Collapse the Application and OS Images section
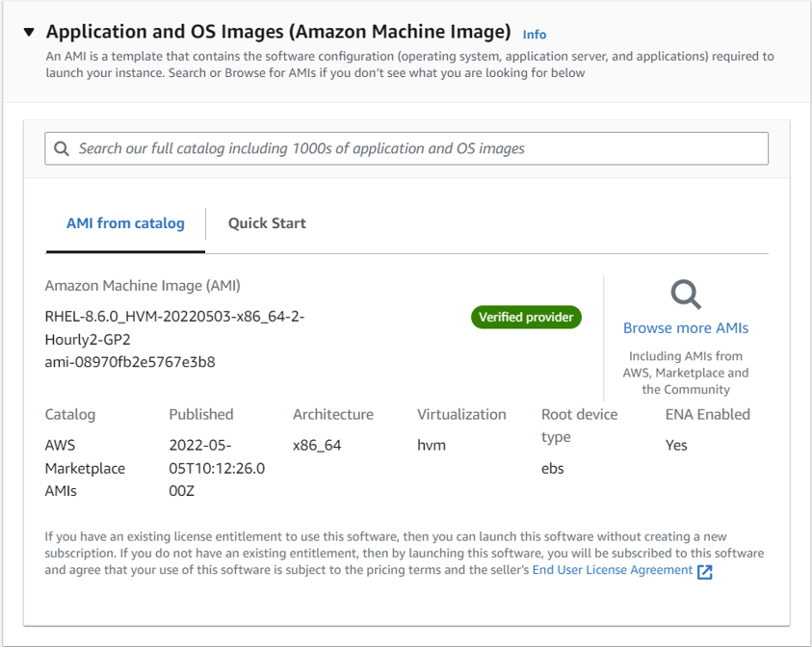Screen dimensions: 812x647 [x=29, y=33]
